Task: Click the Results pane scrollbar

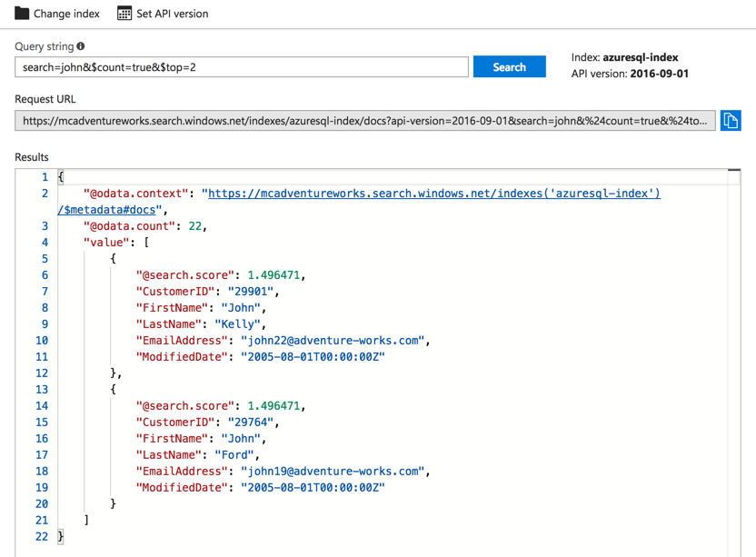Action: point(734,363)
